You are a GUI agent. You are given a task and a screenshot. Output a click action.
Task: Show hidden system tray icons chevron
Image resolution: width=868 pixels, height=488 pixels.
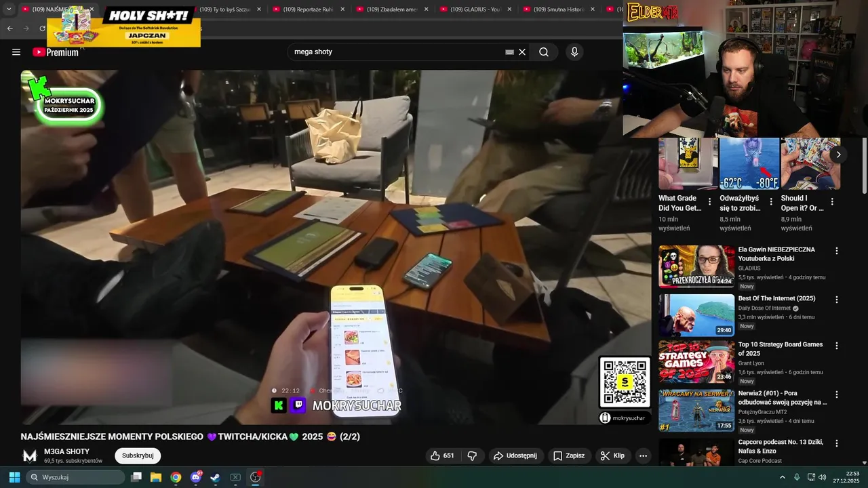(782, 477)
